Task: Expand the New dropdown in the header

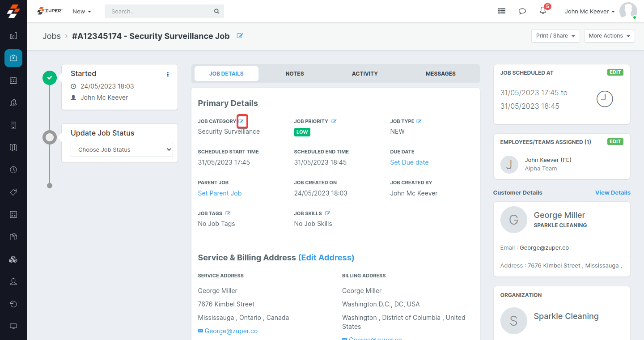Action: click(81, 11)
